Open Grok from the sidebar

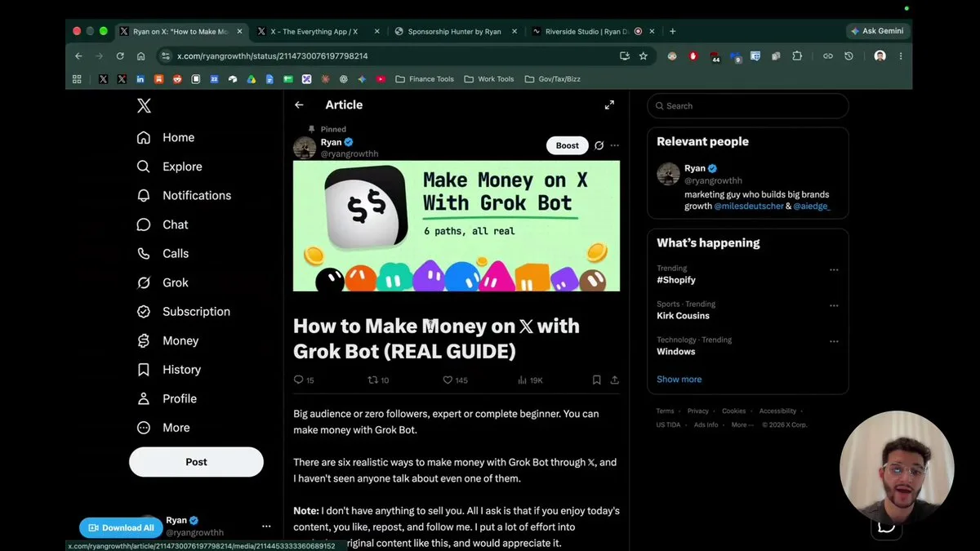click(x=163, y=282)
